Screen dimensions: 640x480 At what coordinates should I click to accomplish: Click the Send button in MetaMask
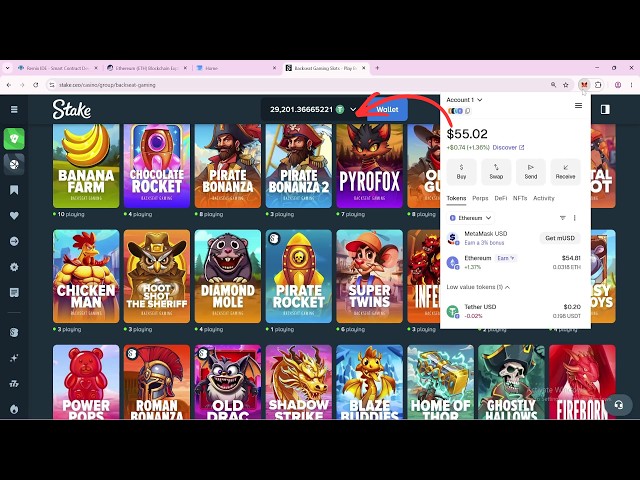tap(531, 172)
